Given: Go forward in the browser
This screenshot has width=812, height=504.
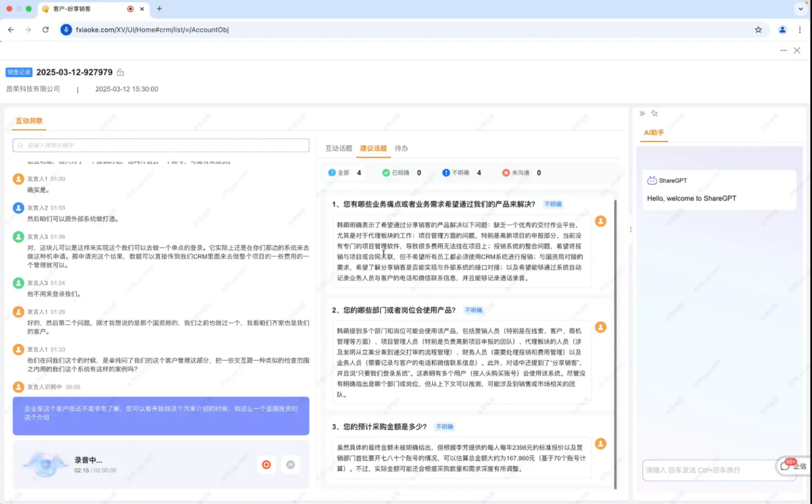Looking at the screenshot, I should [x=28, y=30].
